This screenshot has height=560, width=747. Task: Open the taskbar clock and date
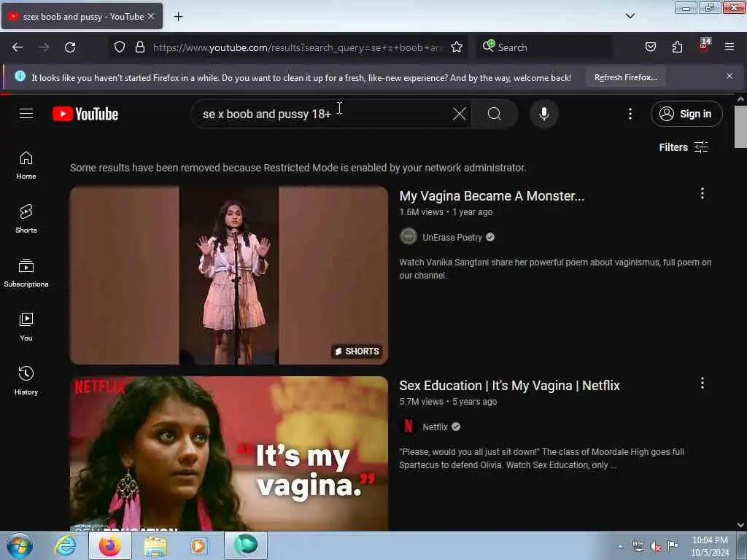(710, 545)
